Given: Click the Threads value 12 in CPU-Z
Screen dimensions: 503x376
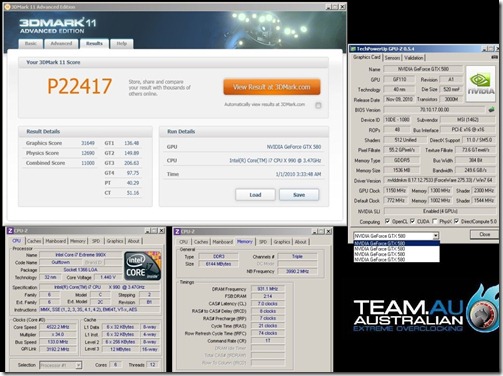Looking at the screenshot, I should pyautogui.click(x=152, y=365).
